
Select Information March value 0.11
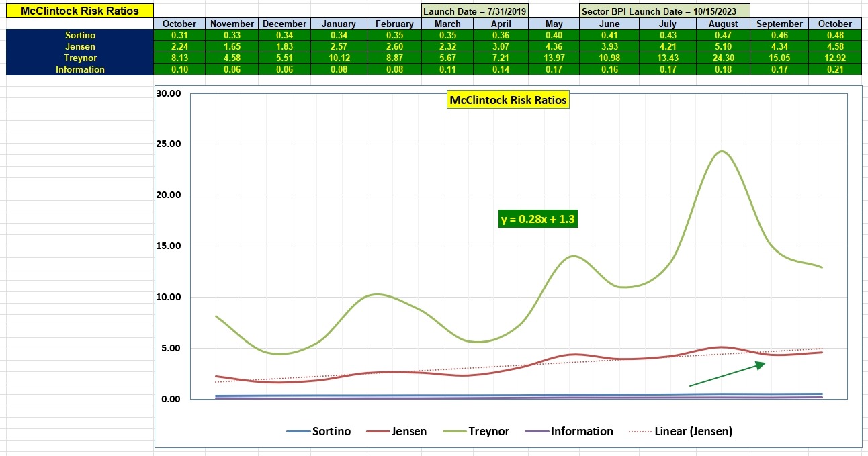[x=447, y=69]
